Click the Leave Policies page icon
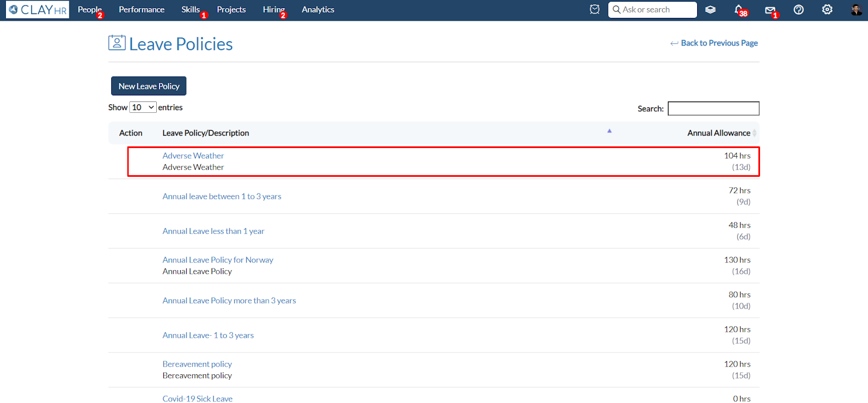Image resolution: width=868 pixels, height=403 pixels. (117, 43)
